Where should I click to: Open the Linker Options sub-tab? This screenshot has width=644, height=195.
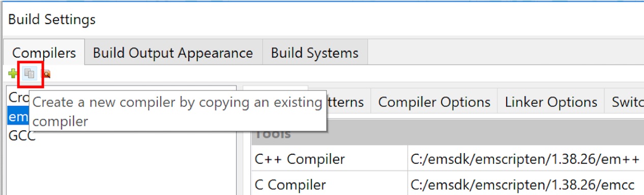551,102
